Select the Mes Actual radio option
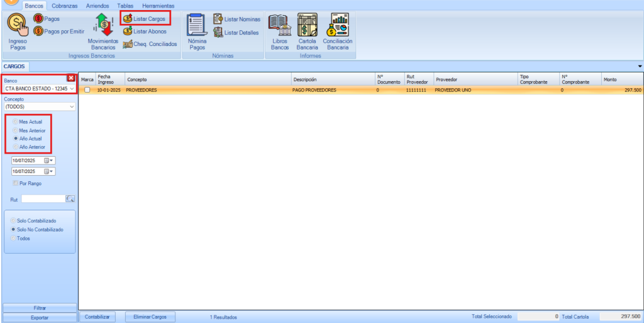This screenshot has width=644, height=323. coord(15,121)
